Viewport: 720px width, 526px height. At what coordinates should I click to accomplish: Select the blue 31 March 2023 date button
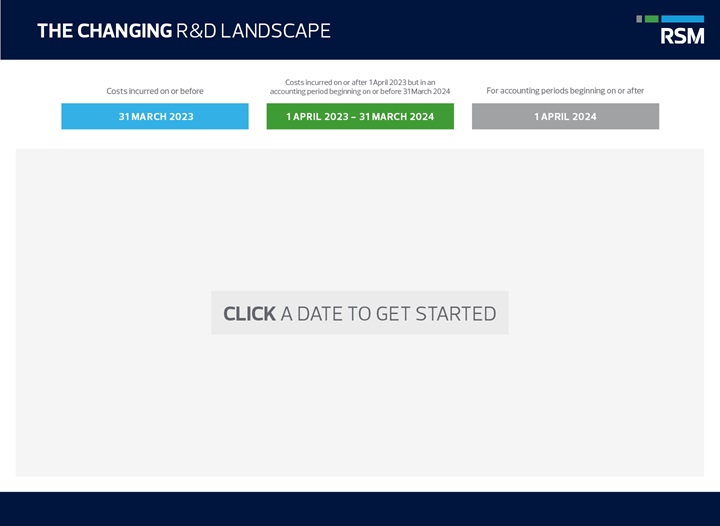coord(155,116)
